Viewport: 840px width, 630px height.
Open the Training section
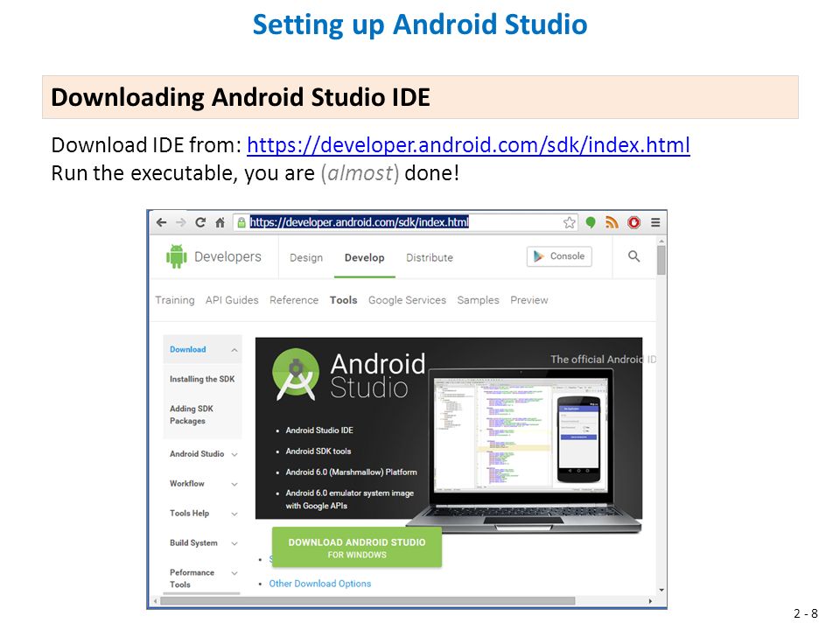[175, 300]
